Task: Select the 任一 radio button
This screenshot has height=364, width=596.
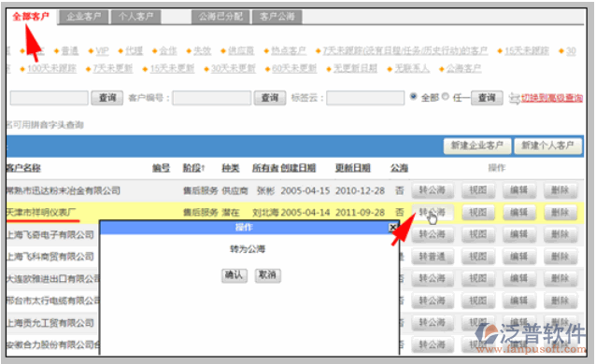Action: coord(446,96)
